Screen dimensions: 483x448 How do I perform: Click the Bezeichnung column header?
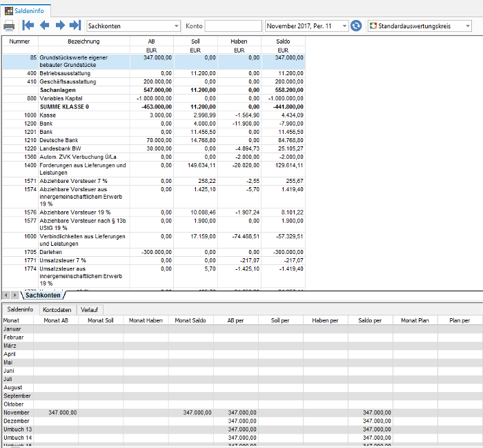coord(83,41)
